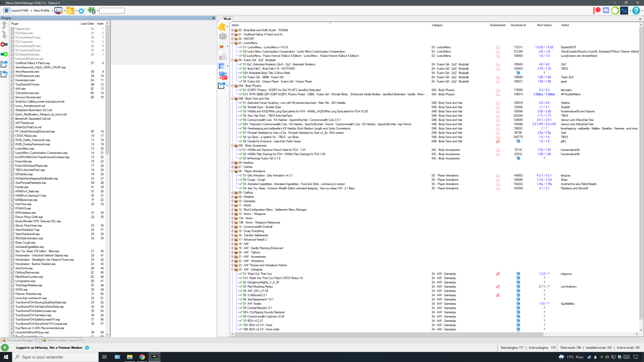Viewport: 644px width, 362px height.
Task: Uncheck the CWSS Redux.esp plugin
Action: click(x=12, y=136)
